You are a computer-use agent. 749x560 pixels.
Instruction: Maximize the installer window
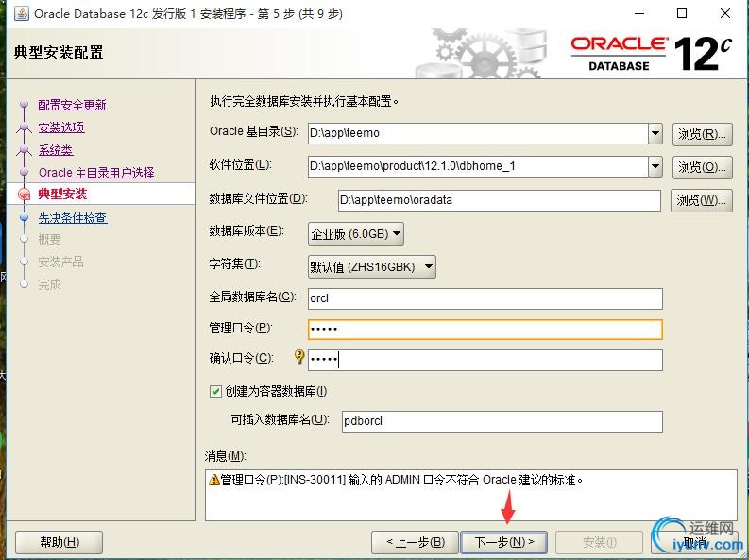[x=682, y=13]
